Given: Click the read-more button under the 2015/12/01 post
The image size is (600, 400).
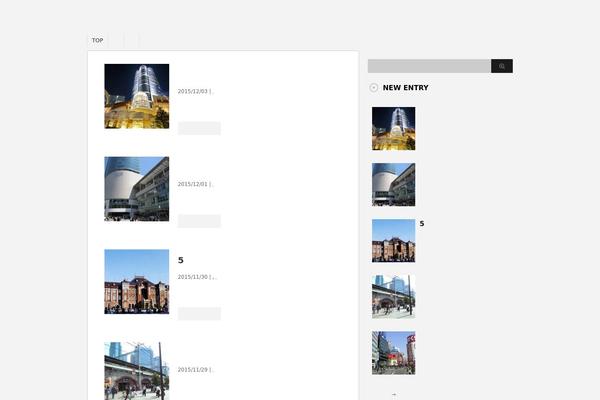Looking at the screenshot, I should coord(199,221).
